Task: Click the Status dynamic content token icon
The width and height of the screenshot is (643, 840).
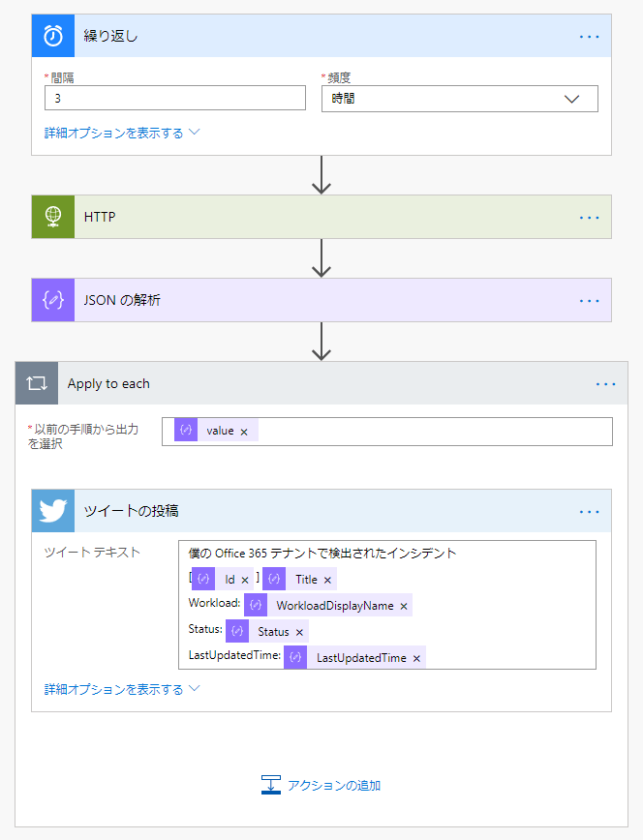Action: click(x=237, y=631)
